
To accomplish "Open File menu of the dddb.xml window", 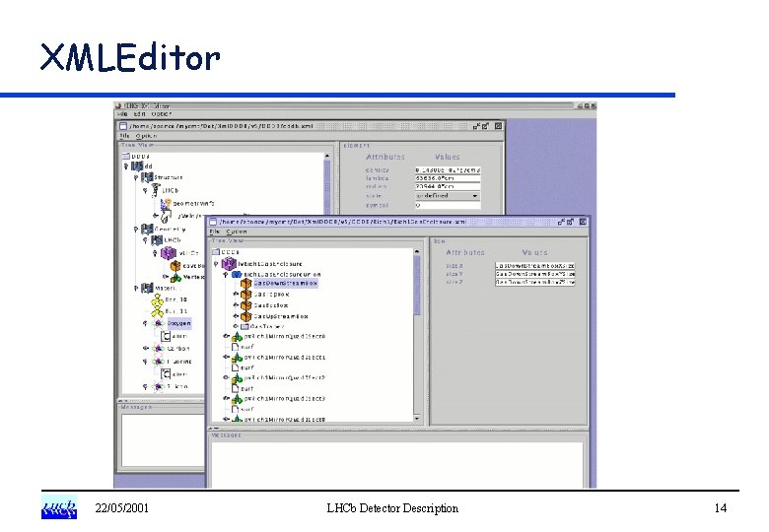I will point(124,136).
